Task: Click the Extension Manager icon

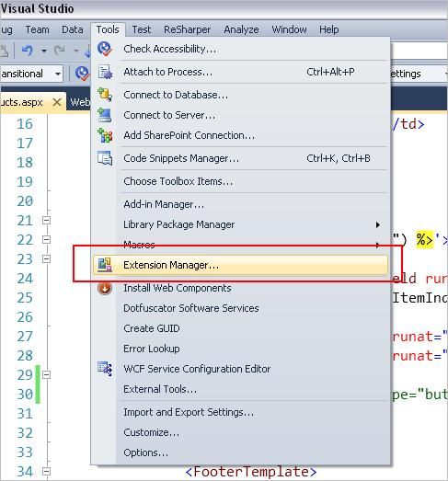Action: (x=105, y=265)
